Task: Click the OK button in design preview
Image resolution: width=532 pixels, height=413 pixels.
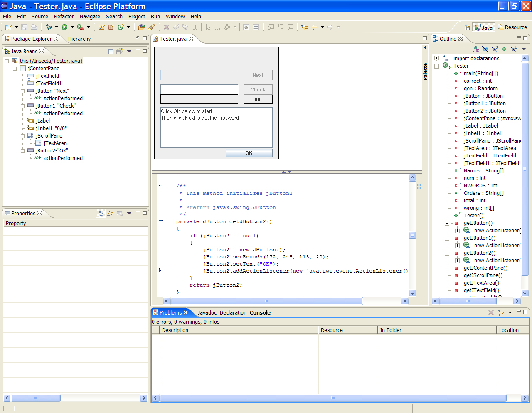Action: point(249,153)
